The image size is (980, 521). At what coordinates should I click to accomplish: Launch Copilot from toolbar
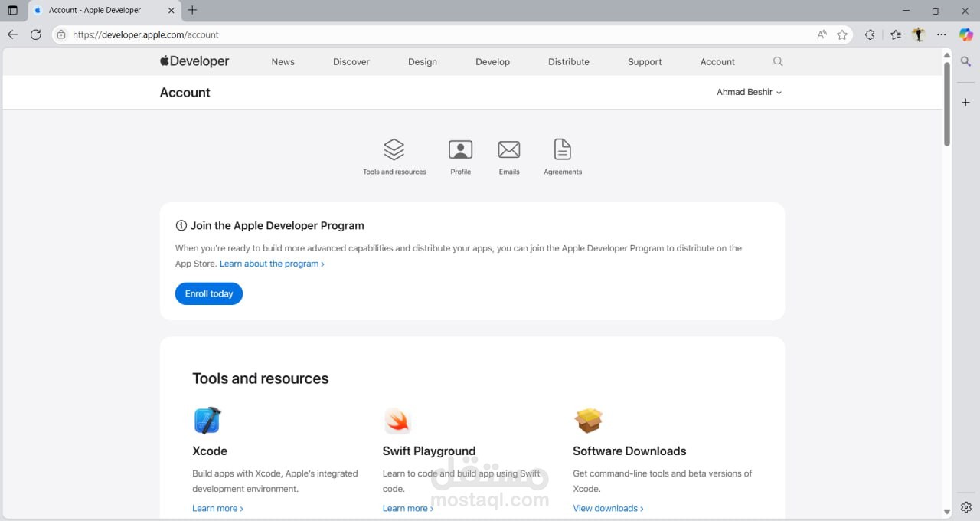[966, 34]
